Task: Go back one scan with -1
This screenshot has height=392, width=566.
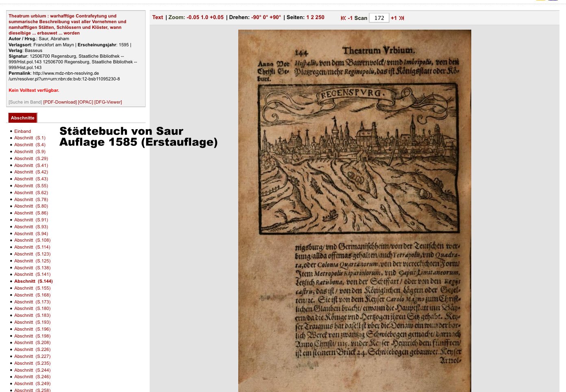Action: tap(350, 18)
